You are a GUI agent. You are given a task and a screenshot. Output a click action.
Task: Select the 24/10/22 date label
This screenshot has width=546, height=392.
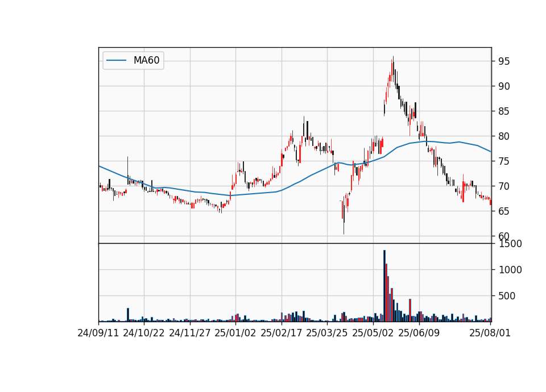point(144,333)
